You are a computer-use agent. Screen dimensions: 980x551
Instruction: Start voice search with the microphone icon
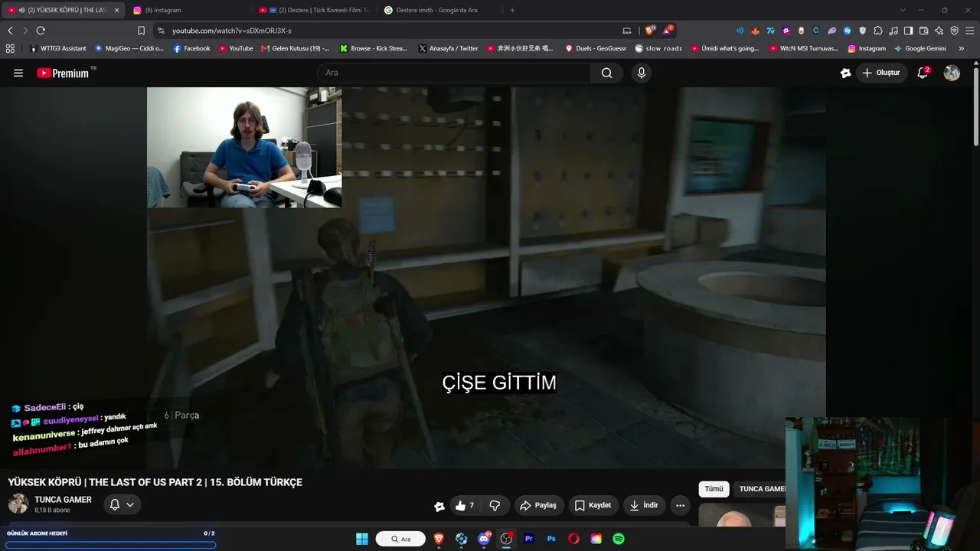click(642, 73)
